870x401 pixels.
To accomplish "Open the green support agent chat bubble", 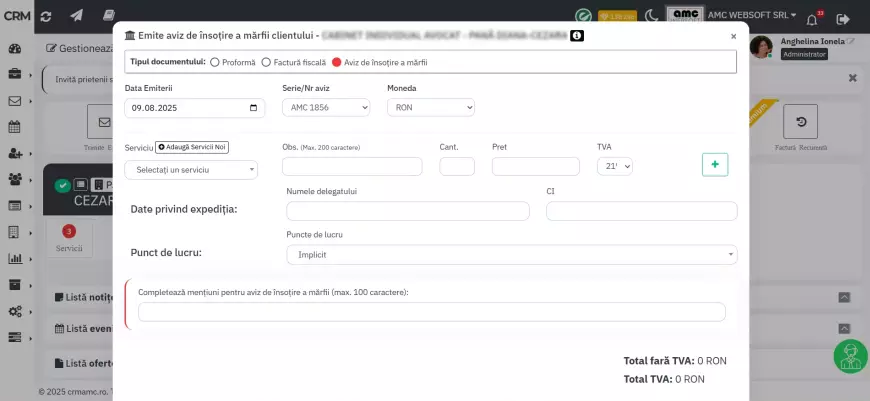I will 850,357.
